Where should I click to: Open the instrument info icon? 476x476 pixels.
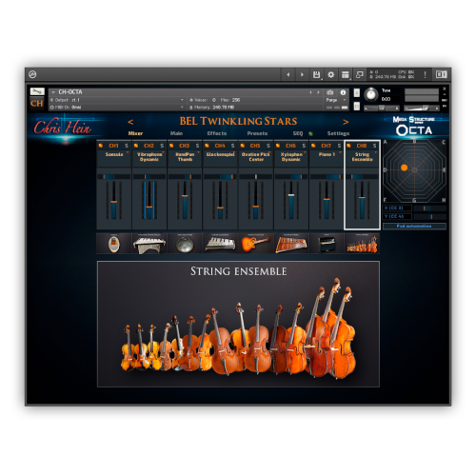[x=343, y=92]
